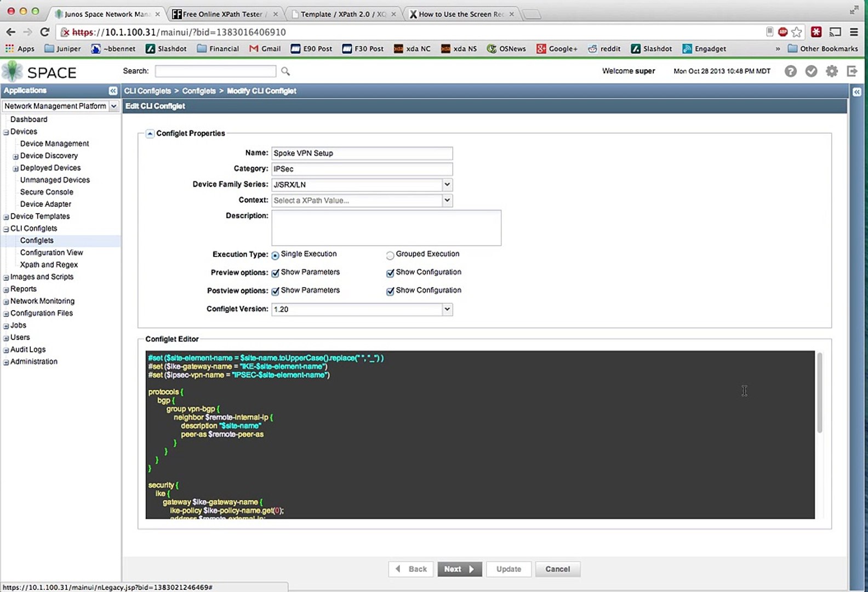Click the search magnifier icon
Image resolution: width=868 pixels, height=592 pixels.
click(285, 71)
